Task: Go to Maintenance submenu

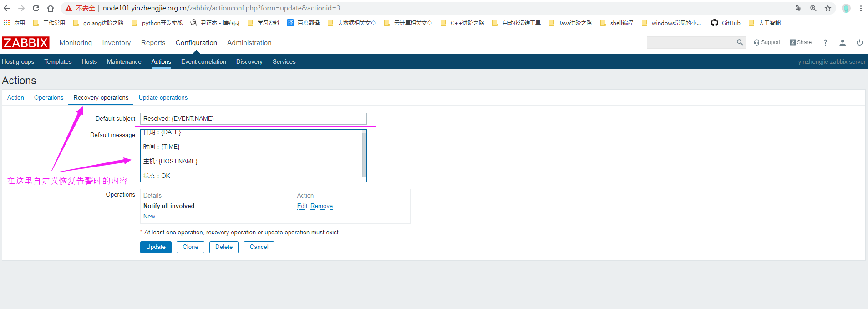Action: pos(124,62)
